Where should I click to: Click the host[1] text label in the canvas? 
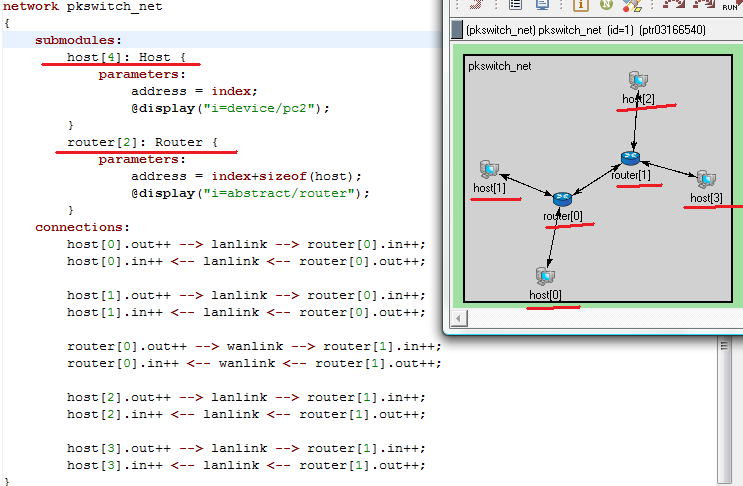click(489, 188)
